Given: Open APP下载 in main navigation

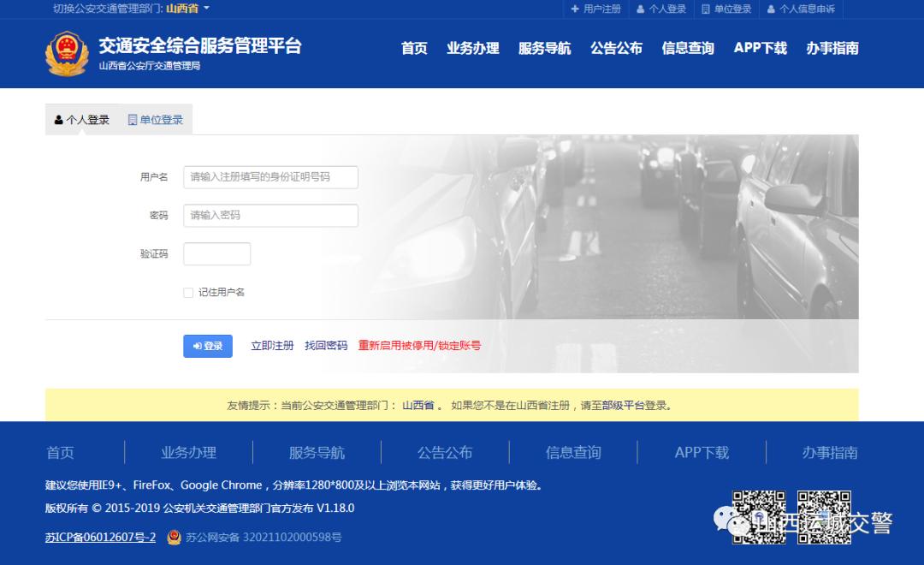Looking at the screenshot, I should point(761,48).
